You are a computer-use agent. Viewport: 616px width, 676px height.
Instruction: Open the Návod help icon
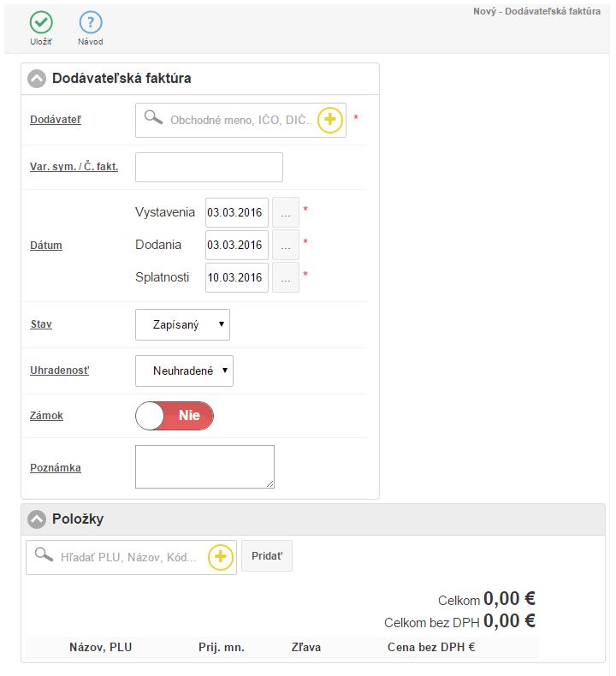(91, 23)
